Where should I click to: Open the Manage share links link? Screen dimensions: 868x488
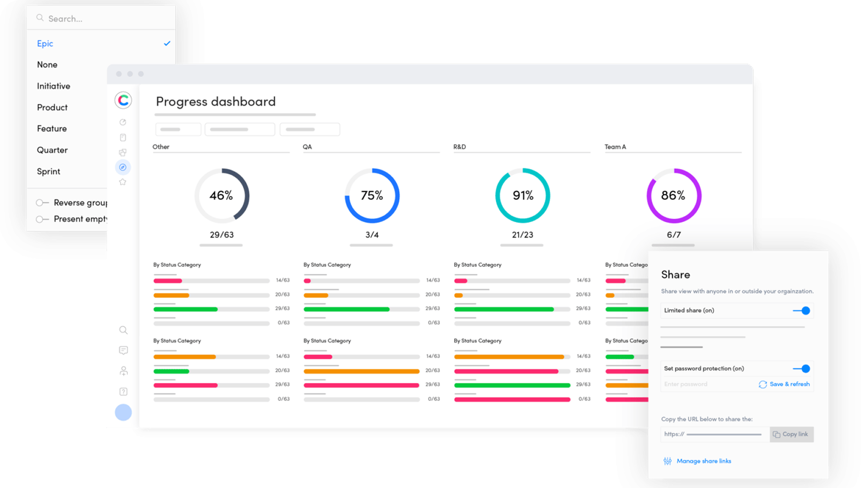(703, 461)
